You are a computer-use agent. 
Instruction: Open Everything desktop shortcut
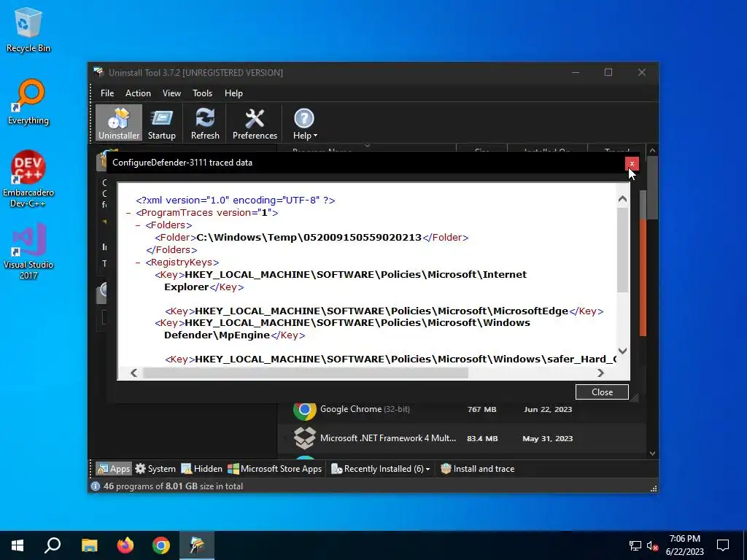28,102
